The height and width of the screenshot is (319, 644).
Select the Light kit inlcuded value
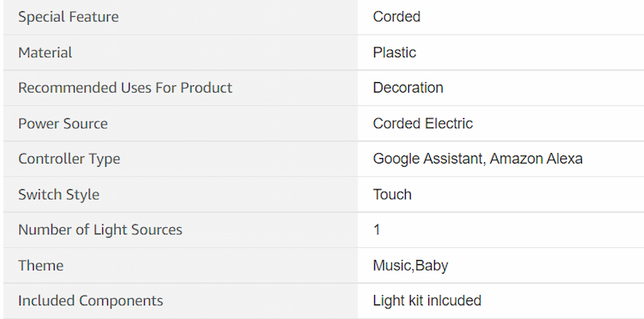427,301
